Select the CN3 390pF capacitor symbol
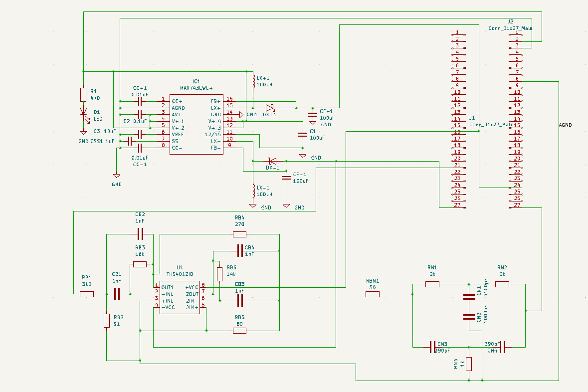This screenshot has width=588, height=392. (x=432, y=347)
